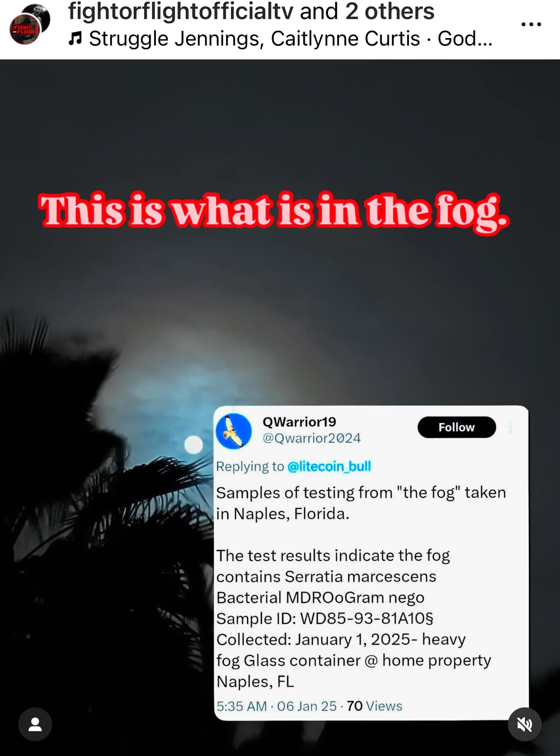This screenshot has height=756, width=560.
Task: Tap the tagged people icon
Action: 35,724
